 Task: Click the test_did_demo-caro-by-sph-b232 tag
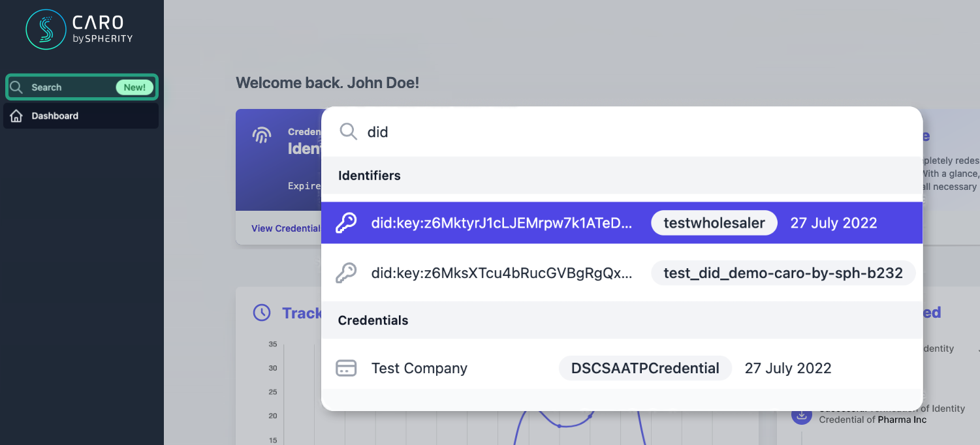coord(783,273)
